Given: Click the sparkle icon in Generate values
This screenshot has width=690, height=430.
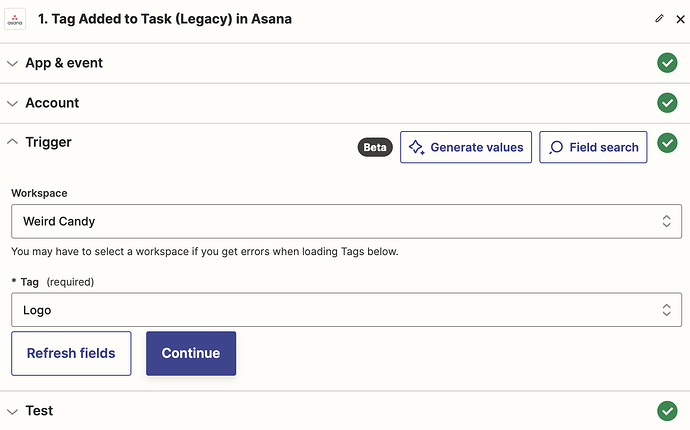Looking at the screenshot, I should (417, 147).
